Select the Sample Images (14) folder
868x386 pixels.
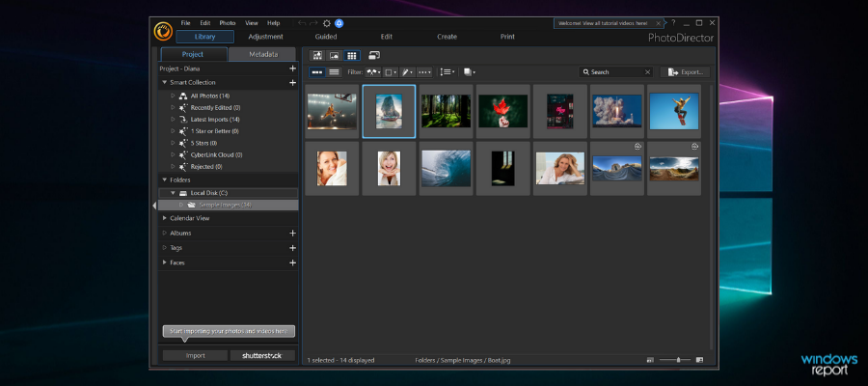tap(228, 205)
